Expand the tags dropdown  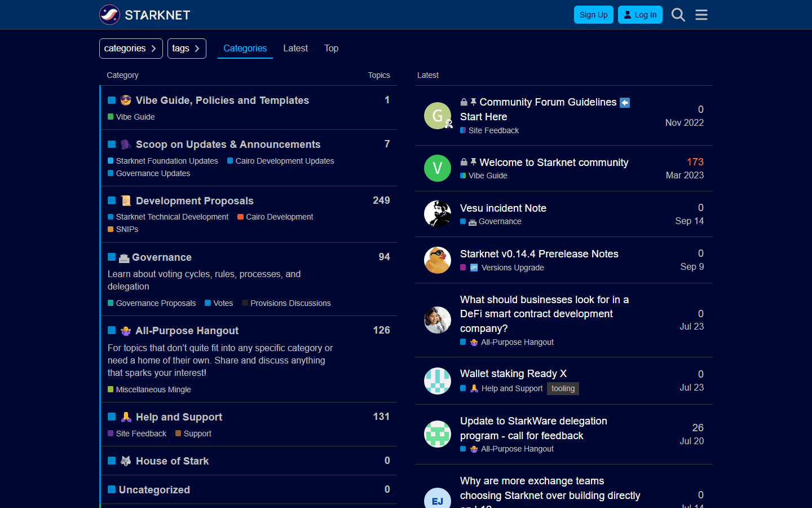pyautogui.click(x=187, y=49)
